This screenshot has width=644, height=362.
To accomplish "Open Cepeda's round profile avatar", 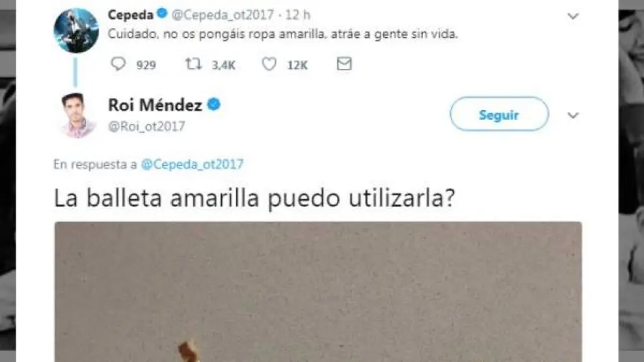I will [x=76, y=31].
